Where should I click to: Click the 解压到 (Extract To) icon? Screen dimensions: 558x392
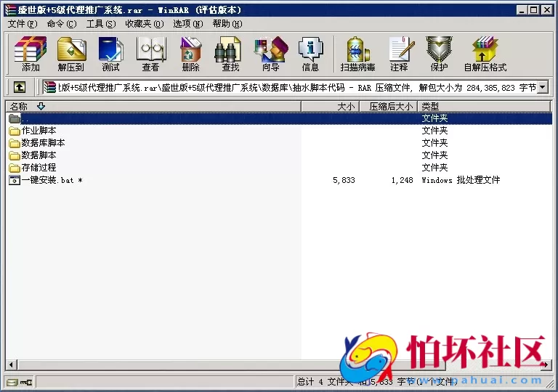click(70, 54)
